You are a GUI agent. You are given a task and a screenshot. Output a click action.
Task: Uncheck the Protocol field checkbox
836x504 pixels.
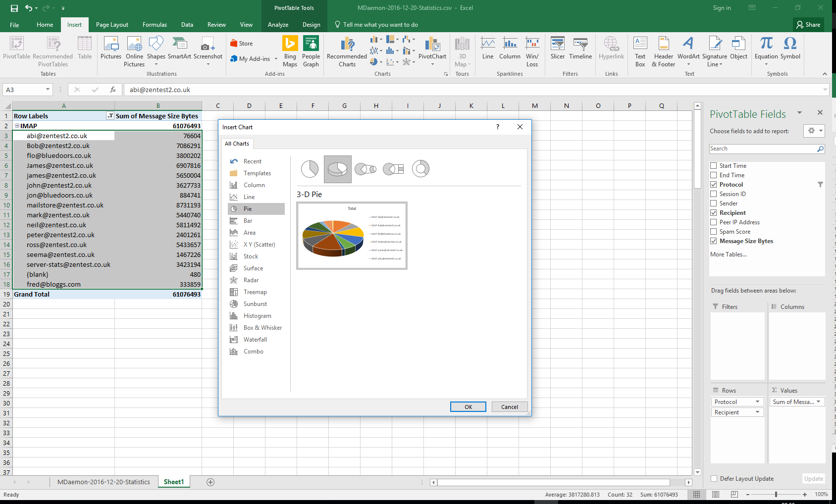[714, 185]
